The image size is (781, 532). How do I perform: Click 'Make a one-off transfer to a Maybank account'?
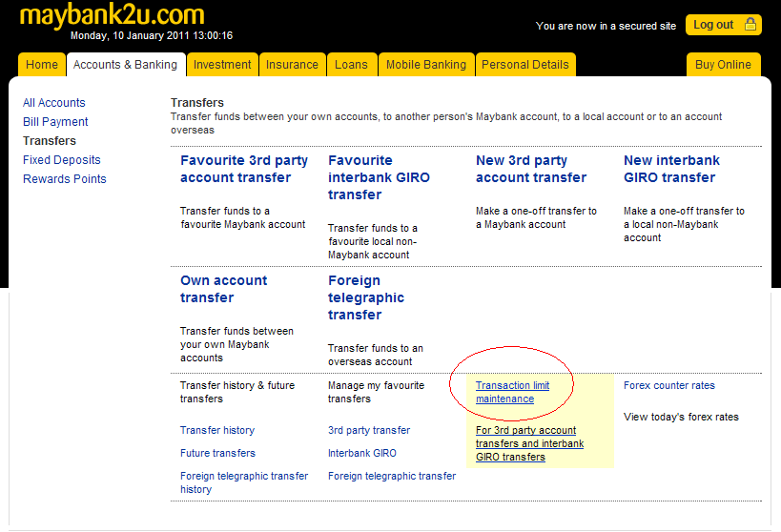click(536, 217)
